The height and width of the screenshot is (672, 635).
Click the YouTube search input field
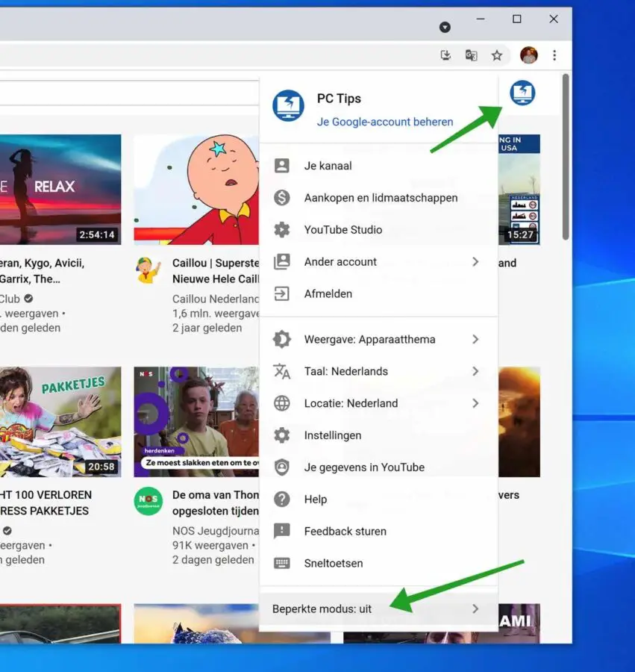(128, 93)
